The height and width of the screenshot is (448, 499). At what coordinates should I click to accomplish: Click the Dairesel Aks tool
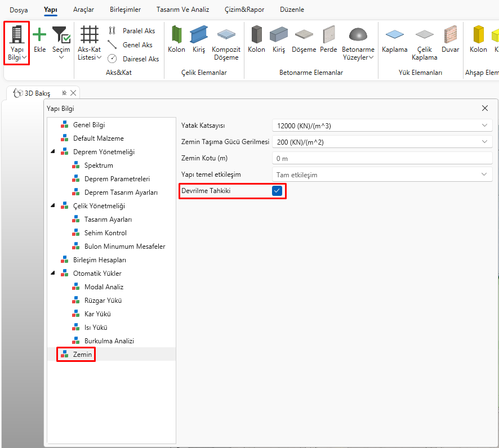tap(133, 59)
